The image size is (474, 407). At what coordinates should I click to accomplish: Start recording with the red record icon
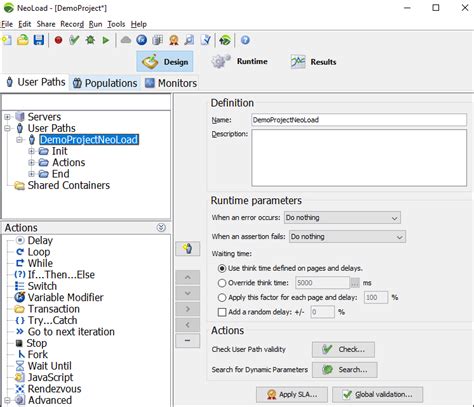[x=58, y=40]
